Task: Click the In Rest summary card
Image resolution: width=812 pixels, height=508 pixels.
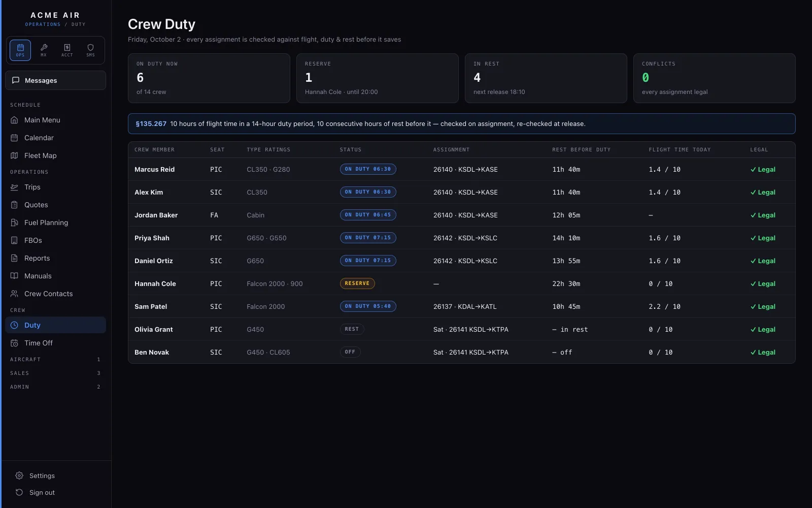Action: pyautogui.click(x=546, y=78)
